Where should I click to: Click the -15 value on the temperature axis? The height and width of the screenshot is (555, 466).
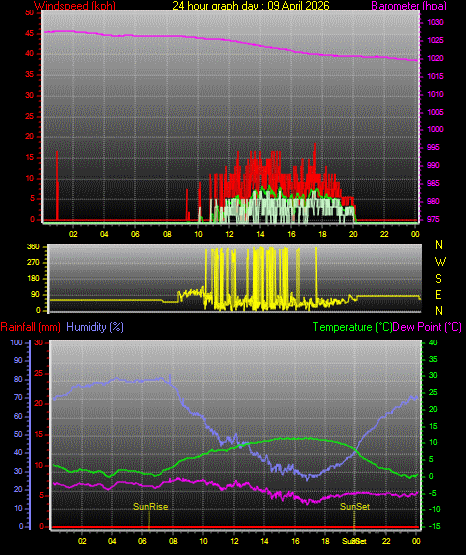click(x=435, y=527)
